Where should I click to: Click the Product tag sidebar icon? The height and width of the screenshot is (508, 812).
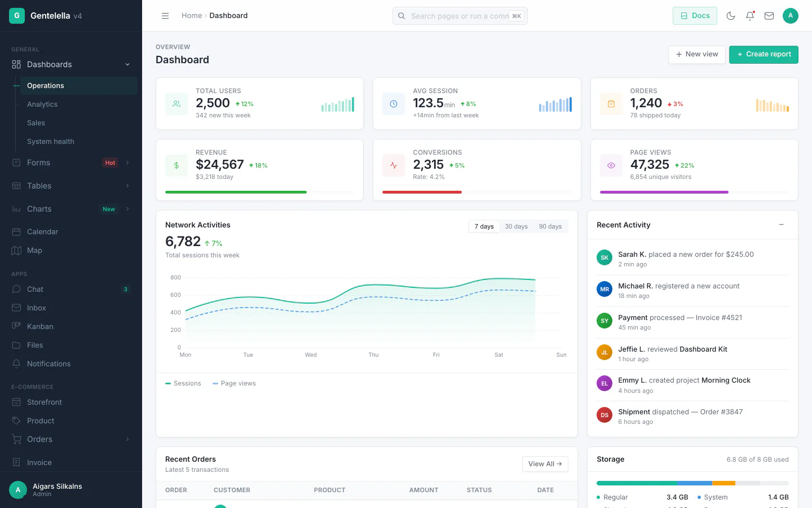click(x=16, y=421)
